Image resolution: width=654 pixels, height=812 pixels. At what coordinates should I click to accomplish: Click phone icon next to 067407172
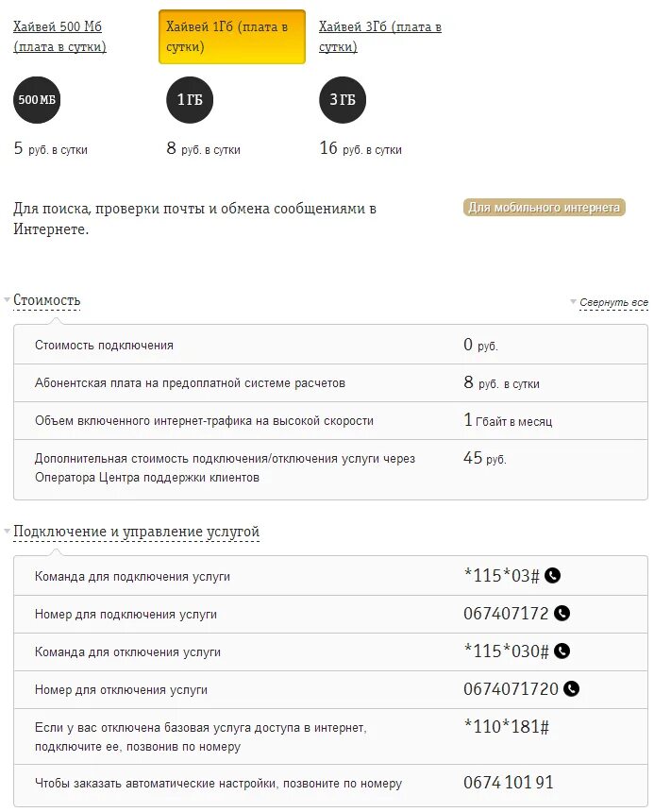562,614
